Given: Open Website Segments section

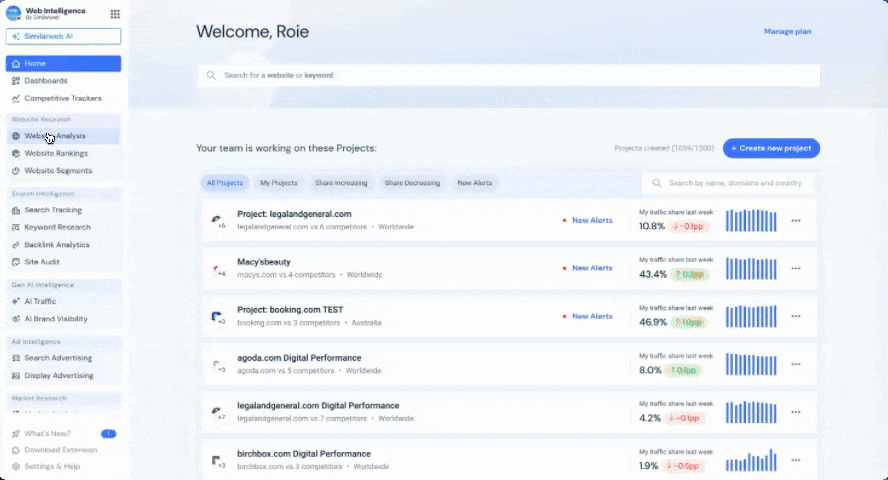Looking at the screenshot, I should tap(58, 170).
